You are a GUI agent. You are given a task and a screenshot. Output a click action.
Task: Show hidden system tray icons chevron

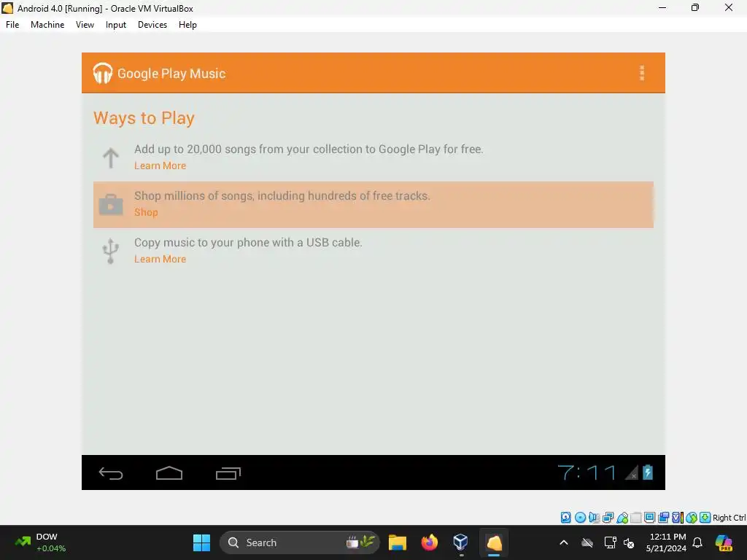tap(564, 542)
